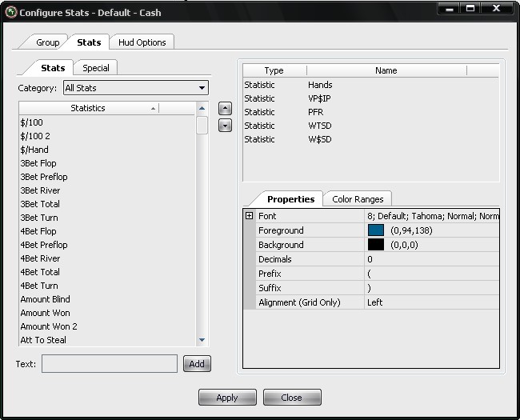Viewport: 520px width, 420px height.
Task: Select 3Bet Preflop in statistics list
Action: 107,177
